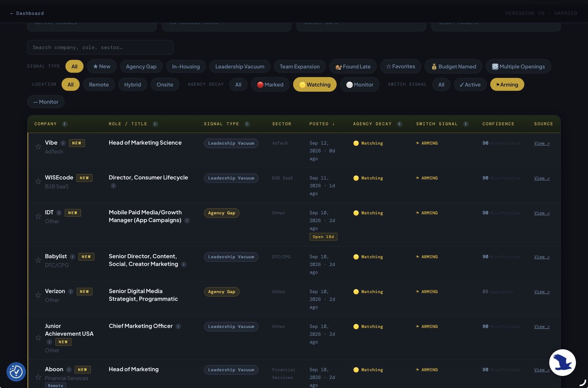Screen dimensions: 588x388
Task: Click the Remote tag under Aboon
Action: coord(55,385)
